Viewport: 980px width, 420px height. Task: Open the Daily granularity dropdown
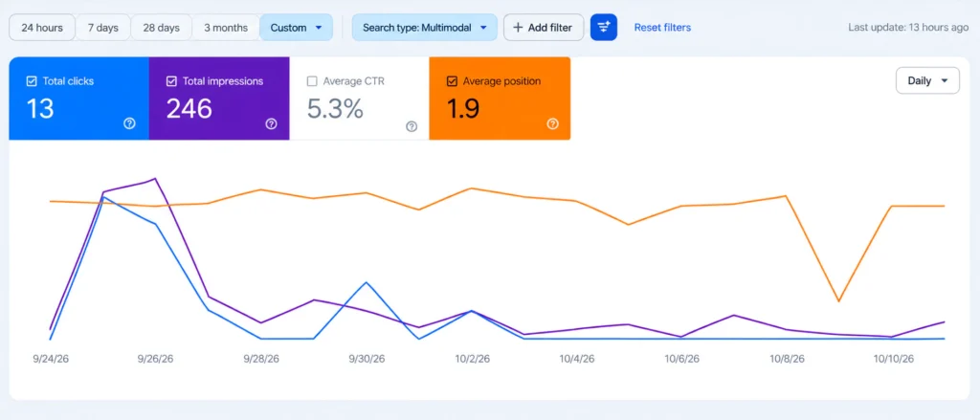pos(927,80)
